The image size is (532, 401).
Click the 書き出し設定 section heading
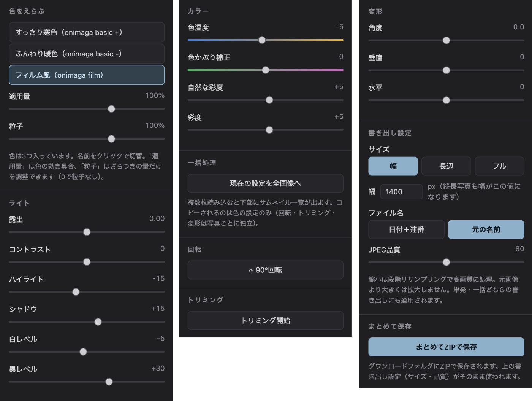click(x=390, y=133)
